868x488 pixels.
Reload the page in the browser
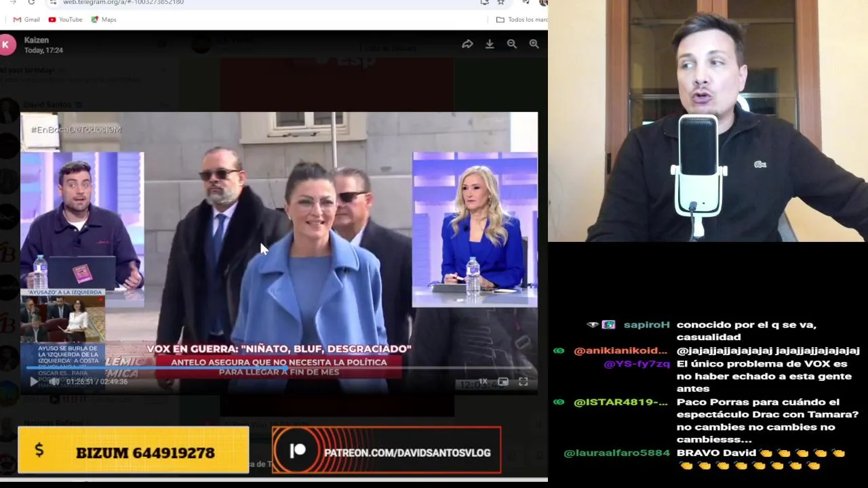pos(31,3)
